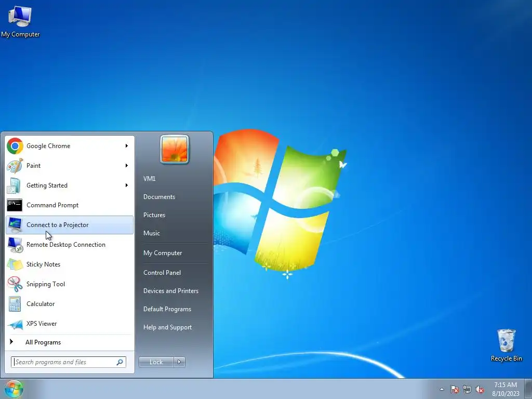
Task: Open Help and Support
Action: 167,327
